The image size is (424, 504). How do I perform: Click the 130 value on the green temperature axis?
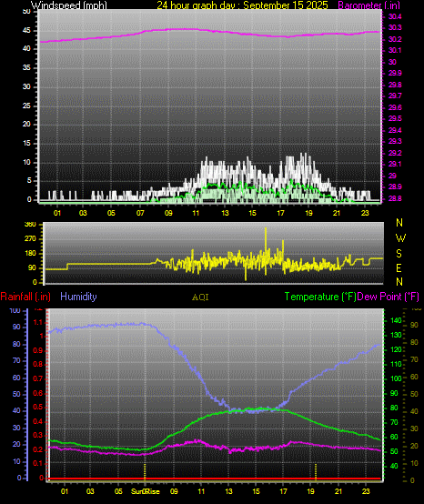tap(396, 335)
